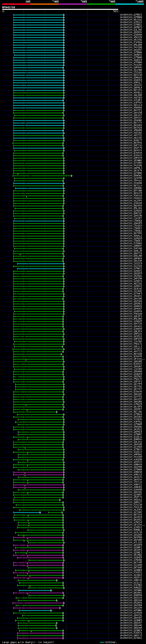This screenshot has height=644, width=146.
Task: Click the orange ~40% legend segment
Action: pyautogui.click(x=45, y=4)
